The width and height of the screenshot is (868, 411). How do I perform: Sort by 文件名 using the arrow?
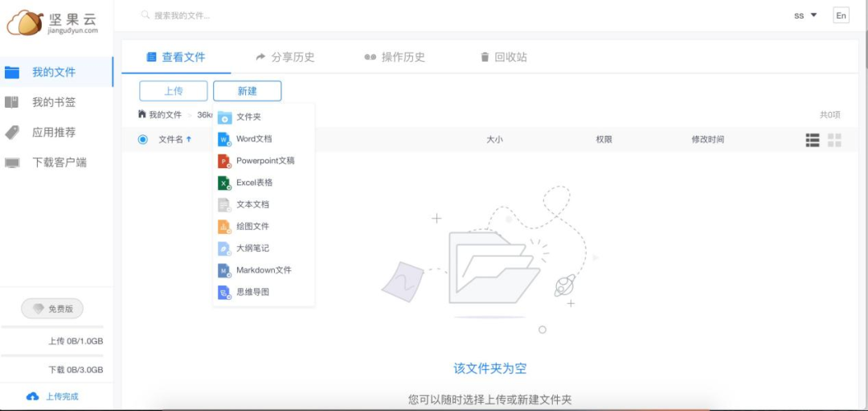[189, 140]
